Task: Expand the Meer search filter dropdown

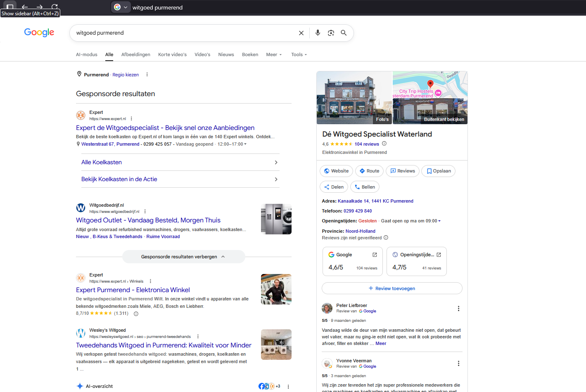Action: [x=274, y=54]
